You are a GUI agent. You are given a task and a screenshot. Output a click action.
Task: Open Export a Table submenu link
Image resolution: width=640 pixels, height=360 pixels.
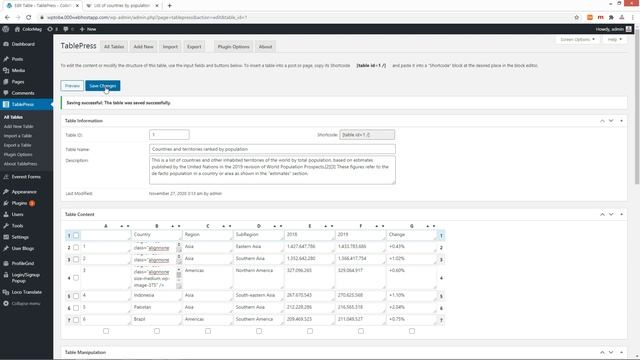pyautogui.click(x=18, y=145)
